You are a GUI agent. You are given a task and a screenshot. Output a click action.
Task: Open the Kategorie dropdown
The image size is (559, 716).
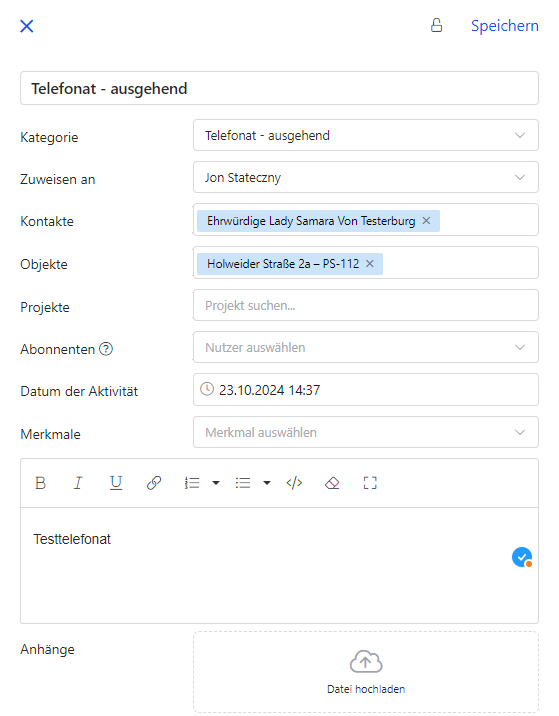[366, 135]
